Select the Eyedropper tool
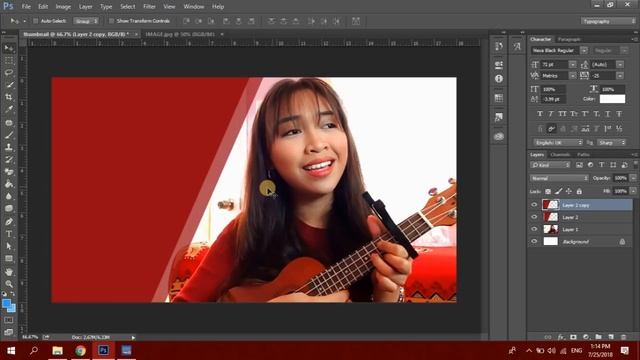Image resolution: width=640 pixels, height=360 pixels. [9, 109]
